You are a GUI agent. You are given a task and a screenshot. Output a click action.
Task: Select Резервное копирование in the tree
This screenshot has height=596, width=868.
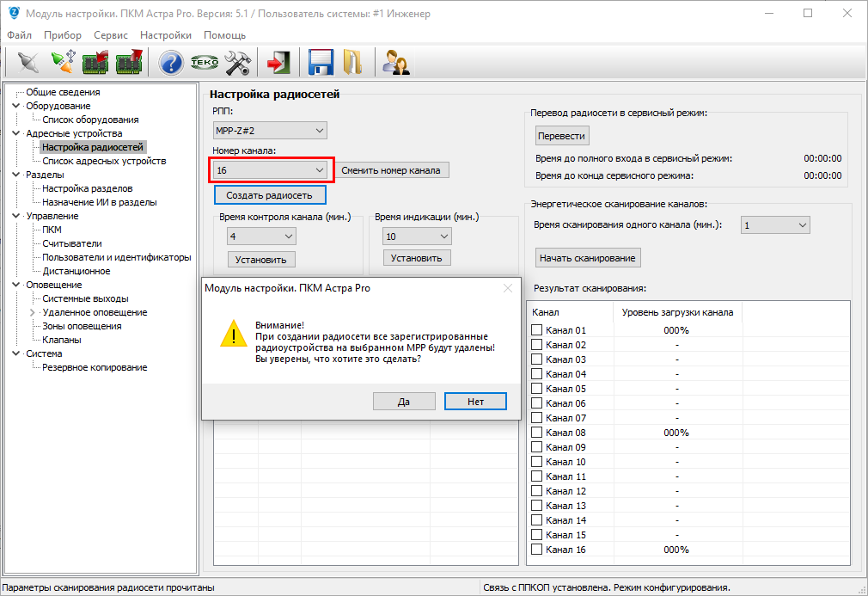point(95,367)
